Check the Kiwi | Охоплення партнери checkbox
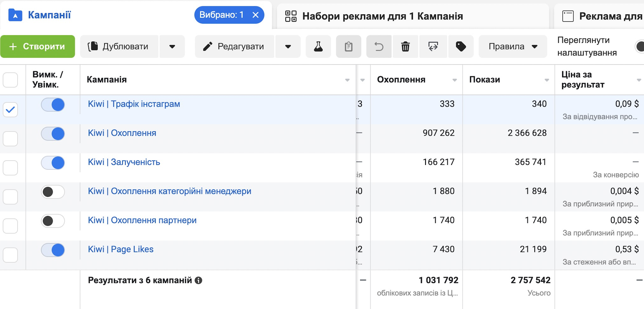The image size is (644, 309). tap(10, 226)
